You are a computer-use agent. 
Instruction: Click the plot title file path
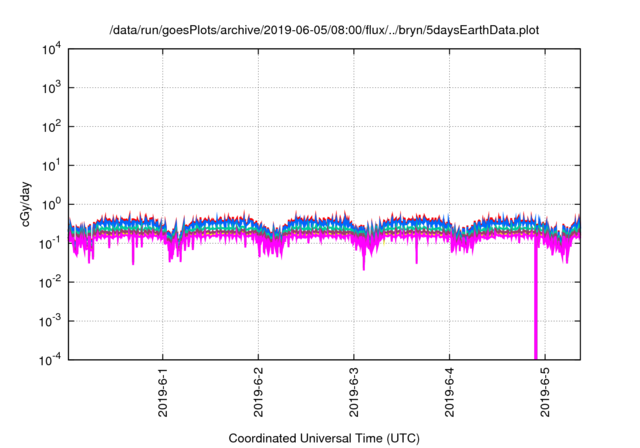click(324, 30)
